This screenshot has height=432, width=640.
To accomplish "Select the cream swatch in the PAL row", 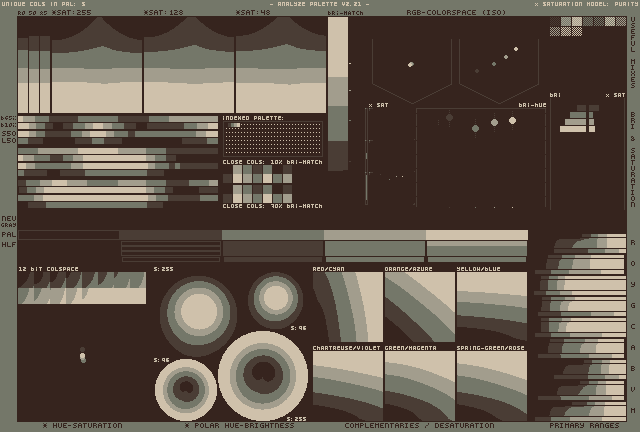I will pyautogui.click(x=477, y=235).
